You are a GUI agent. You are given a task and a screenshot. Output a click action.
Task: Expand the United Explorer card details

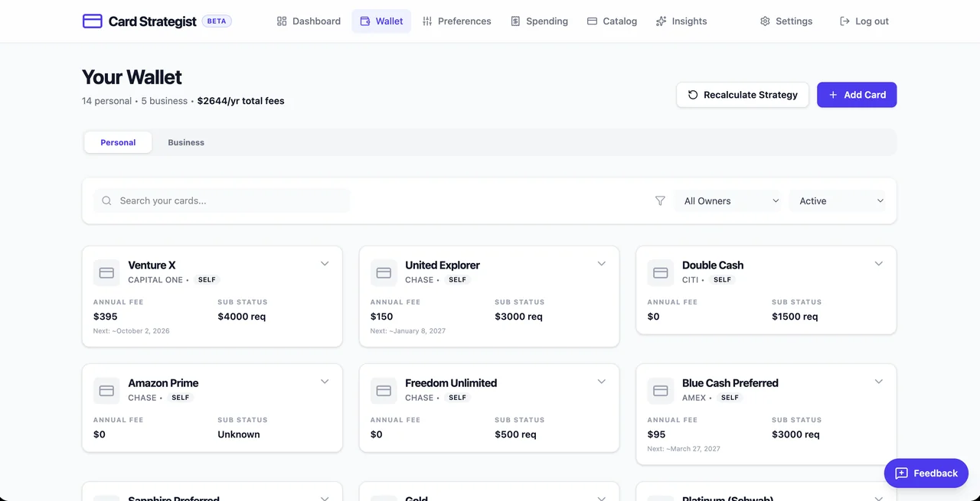(602, 264)
